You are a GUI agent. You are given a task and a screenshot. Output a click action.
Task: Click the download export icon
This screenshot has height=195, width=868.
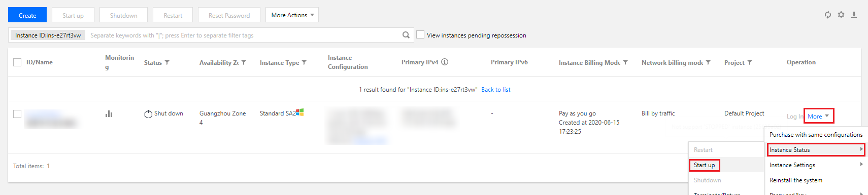[854, 15]
